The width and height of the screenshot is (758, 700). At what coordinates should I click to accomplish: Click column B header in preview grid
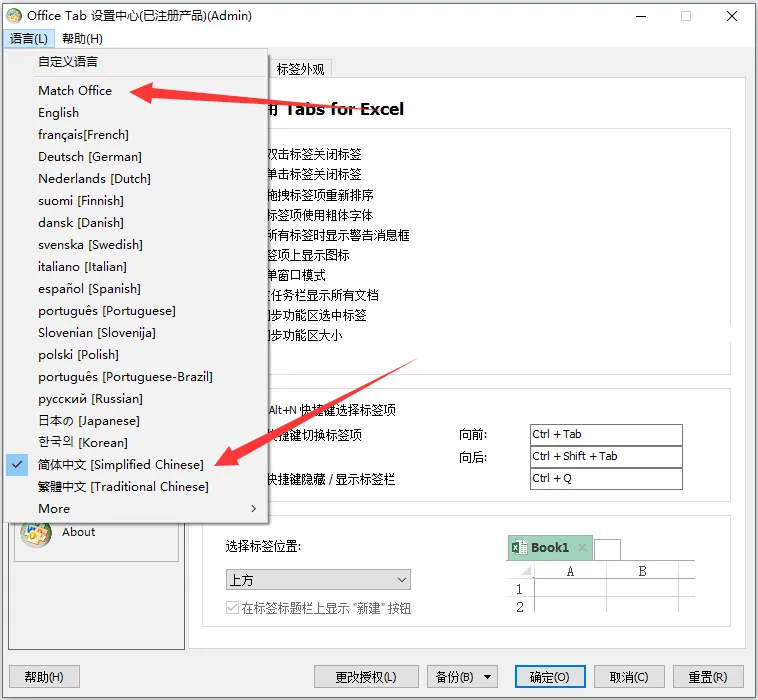(x=642, y=571)
